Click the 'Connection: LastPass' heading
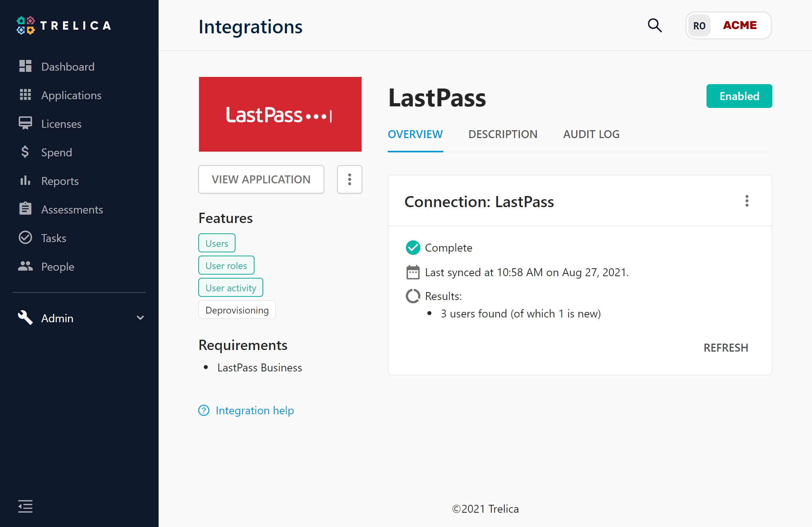 pos(479,202)
